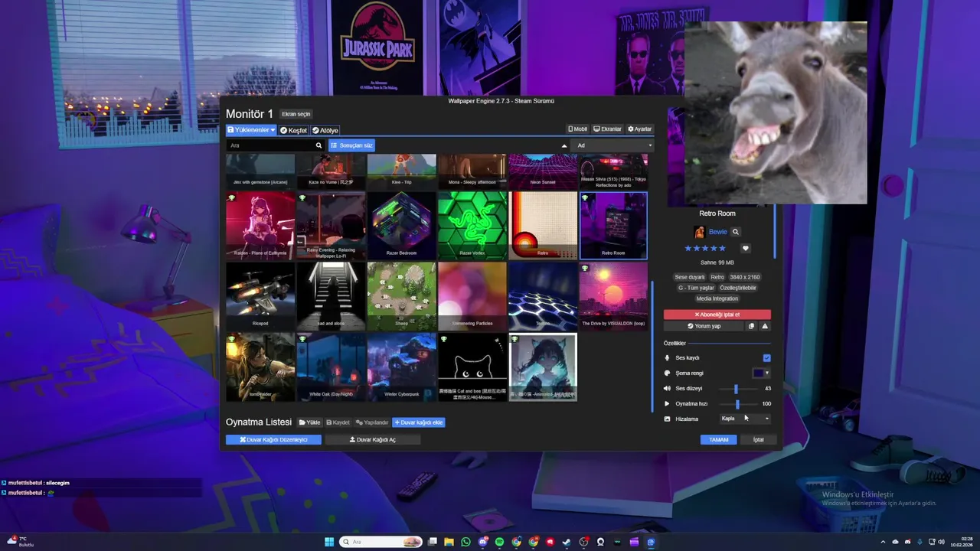Open Windows Start menu
This screenshot has width=980, height=551.
click(329, 542)
